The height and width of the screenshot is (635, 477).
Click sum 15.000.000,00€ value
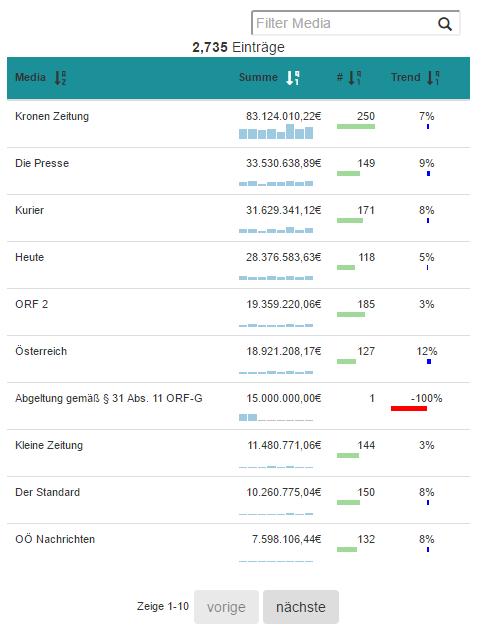point(284,398)
